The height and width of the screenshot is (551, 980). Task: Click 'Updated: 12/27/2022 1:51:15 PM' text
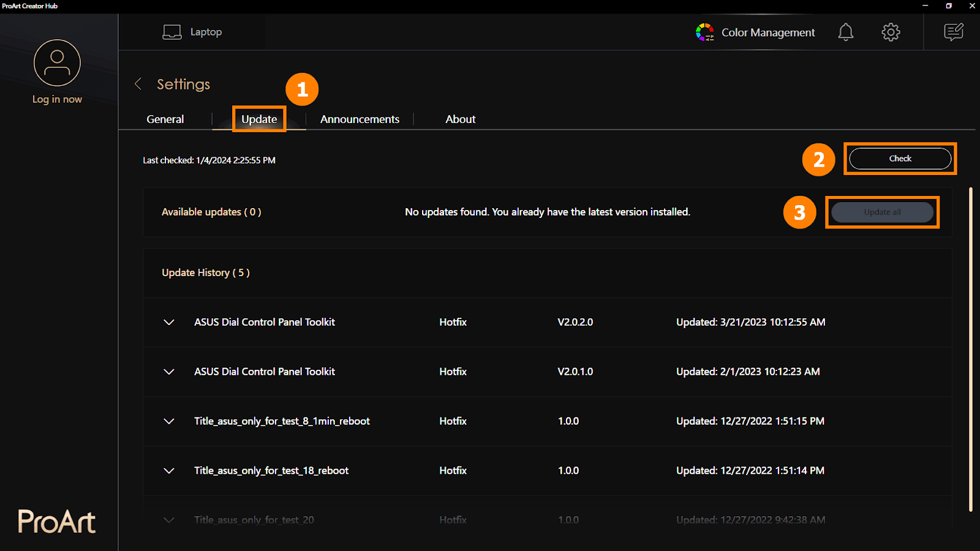(x=750, y=421)
